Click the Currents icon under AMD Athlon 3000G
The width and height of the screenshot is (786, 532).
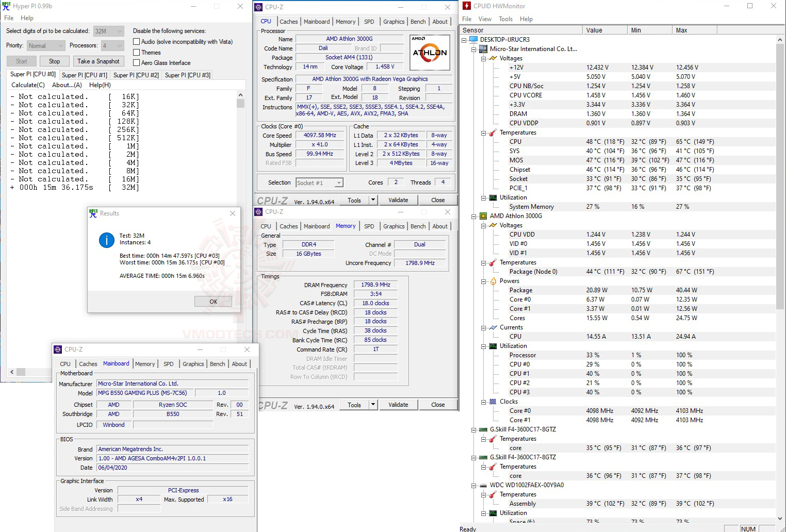point(493,327)
